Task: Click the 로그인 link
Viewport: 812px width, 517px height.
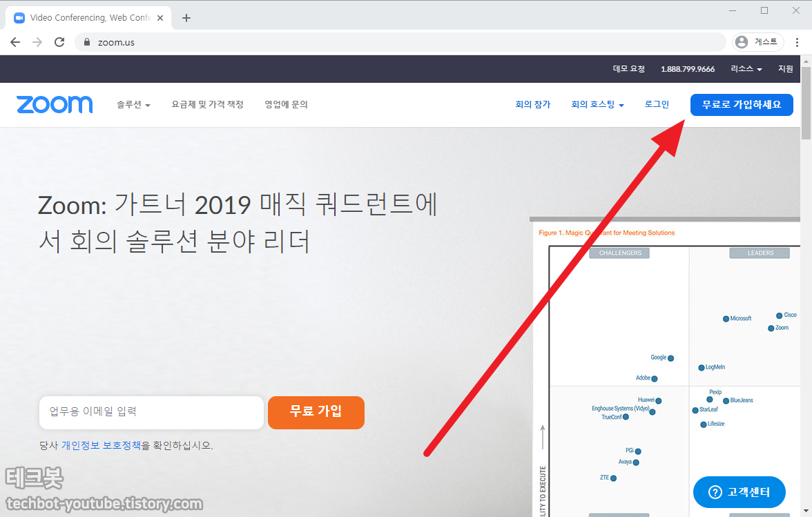Action: click(657, 104)
